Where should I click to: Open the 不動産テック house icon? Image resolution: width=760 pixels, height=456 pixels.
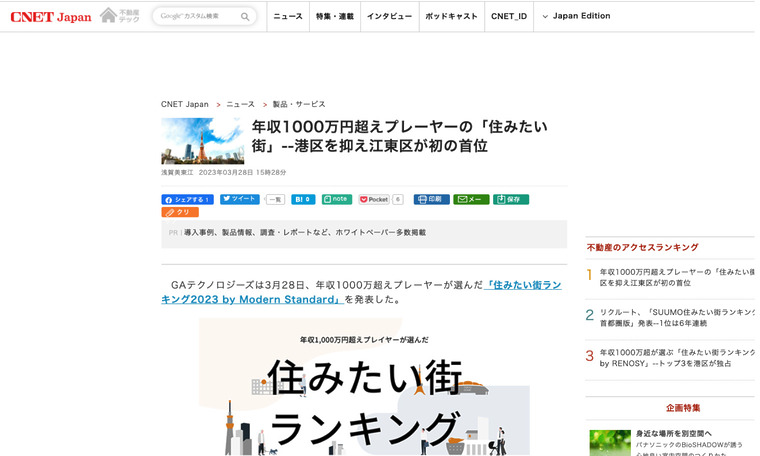[x=120, y=16]
